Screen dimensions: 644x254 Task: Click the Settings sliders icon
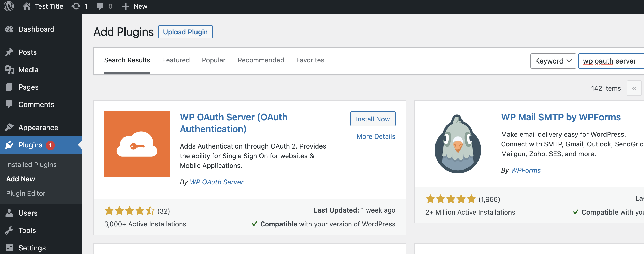coord(9,248)
